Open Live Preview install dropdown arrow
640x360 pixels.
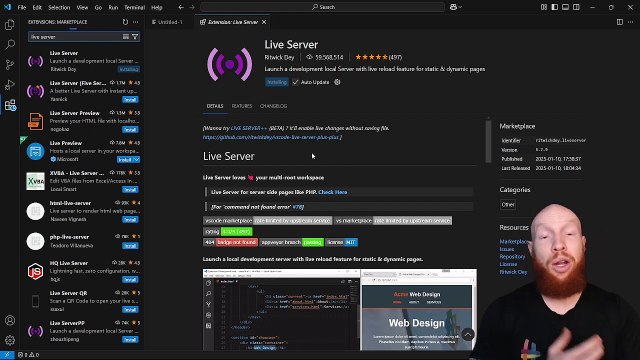[136, 160]
